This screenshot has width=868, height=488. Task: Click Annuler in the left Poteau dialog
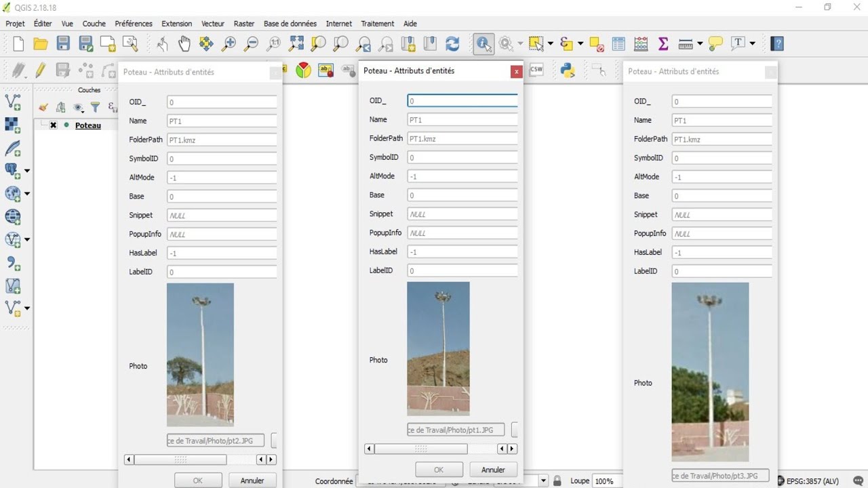252,481
